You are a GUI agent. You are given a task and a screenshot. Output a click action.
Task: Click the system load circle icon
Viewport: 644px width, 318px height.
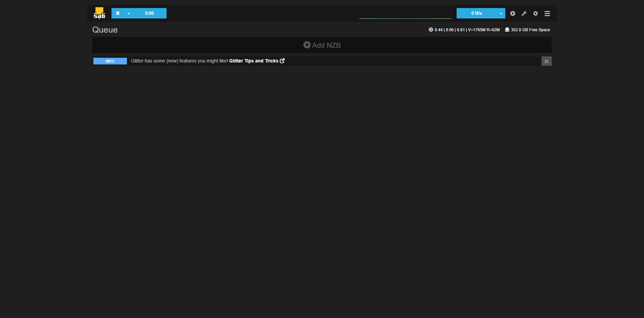point(431,30)
